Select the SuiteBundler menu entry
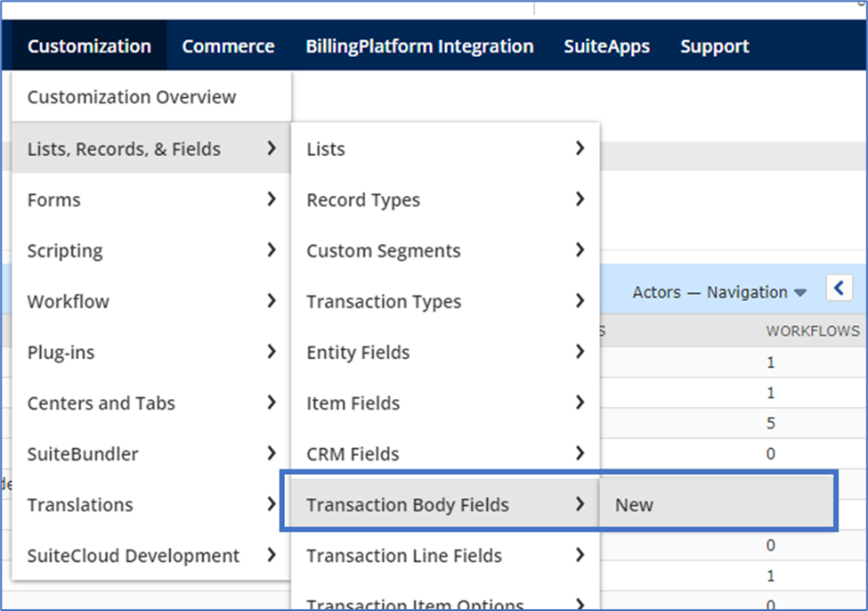Screen dimensions: 868x611 [x=151, y=453]
